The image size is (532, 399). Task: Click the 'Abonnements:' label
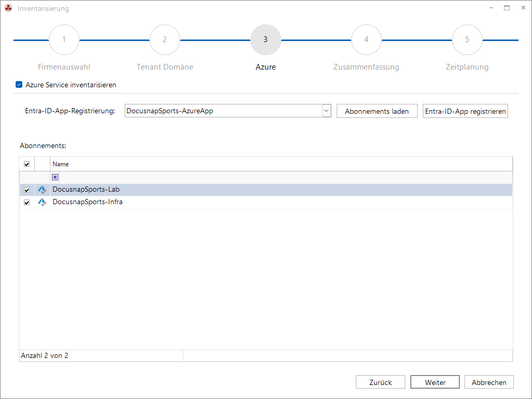click(43, 145)
